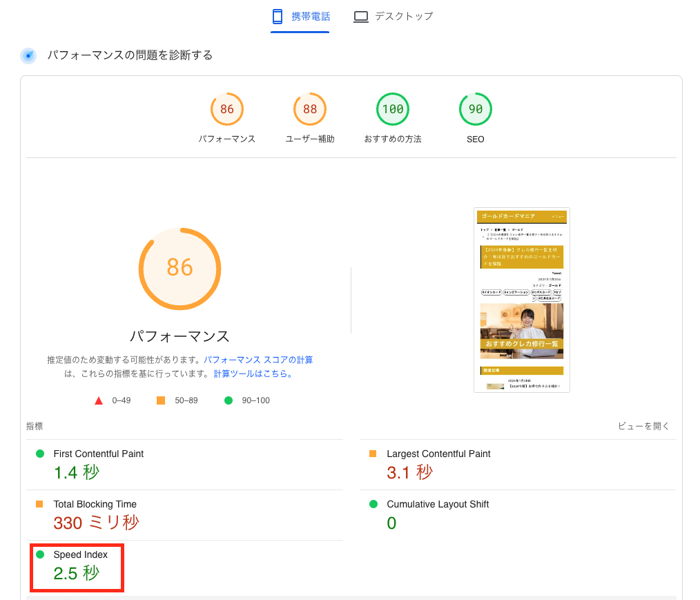Select the パフォーマンス score gauge showing 86

(227, 109)
